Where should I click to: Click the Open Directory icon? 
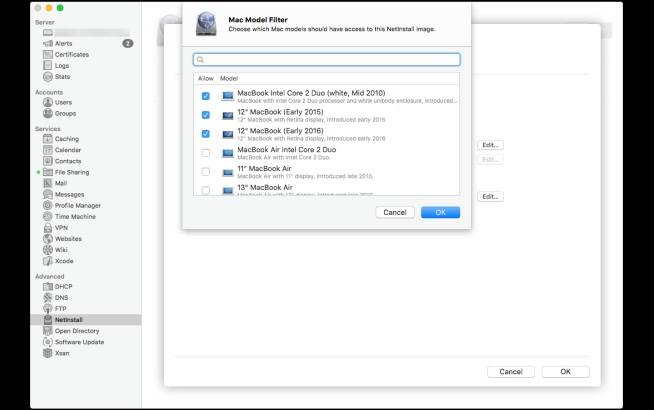48,330
